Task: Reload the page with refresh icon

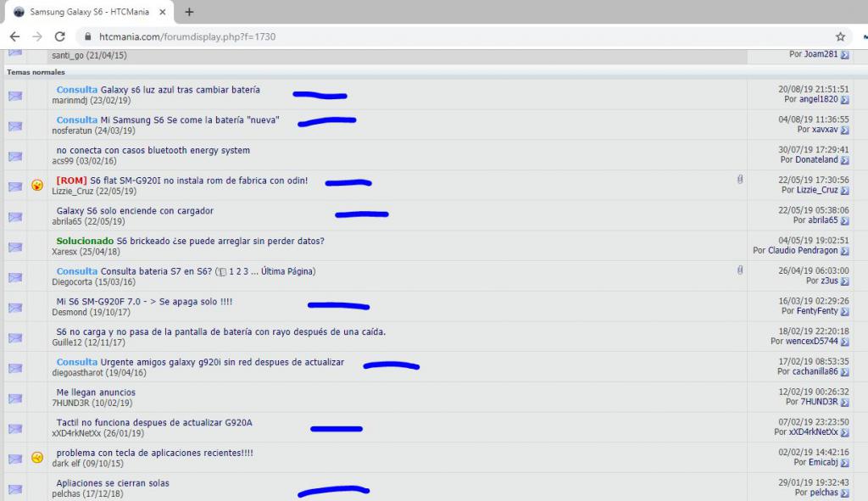Action: pyautogui.click(x=59, y=36)
